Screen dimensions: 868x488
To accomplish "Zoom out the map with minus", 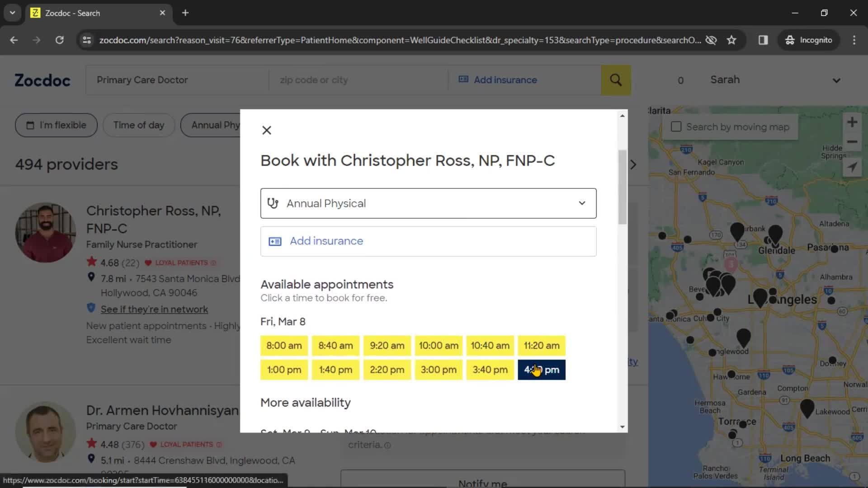I will coord(852,142).
